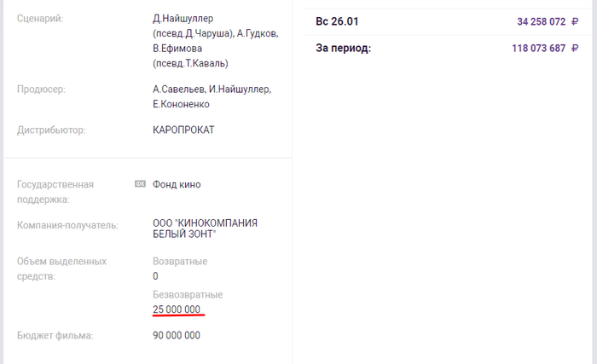Click the Сценарий field label

coord(40,18)
